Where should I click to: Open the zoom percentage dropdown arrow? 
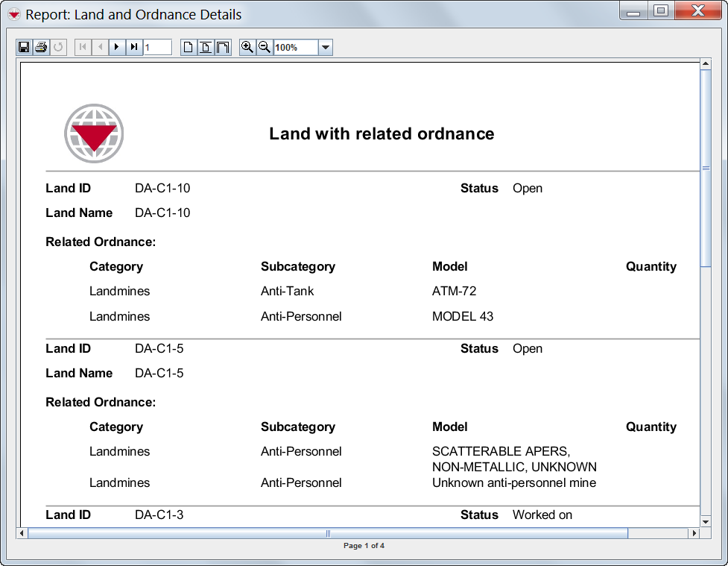pos(326,48)
